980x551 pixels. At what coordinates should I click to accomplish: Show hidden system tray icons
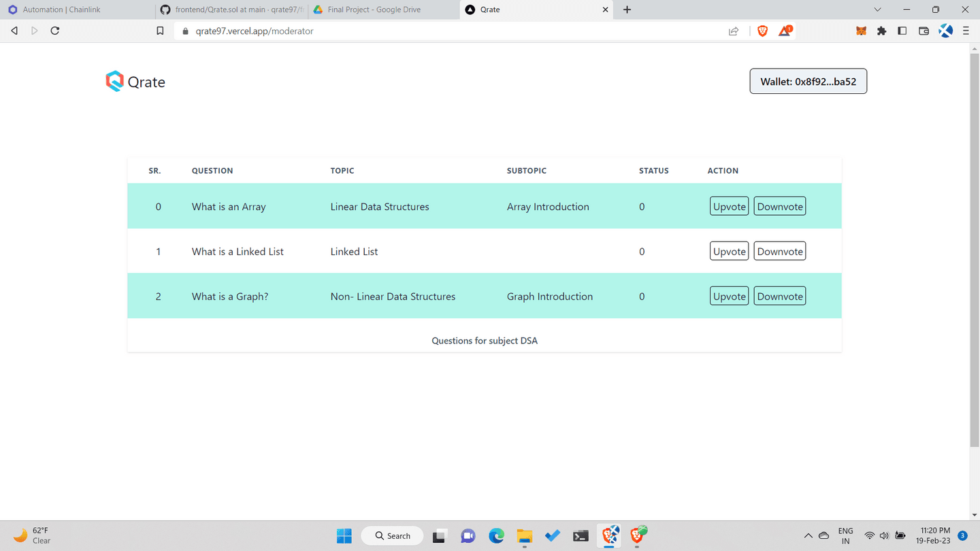pyautogui.click(x=808, y=536)
